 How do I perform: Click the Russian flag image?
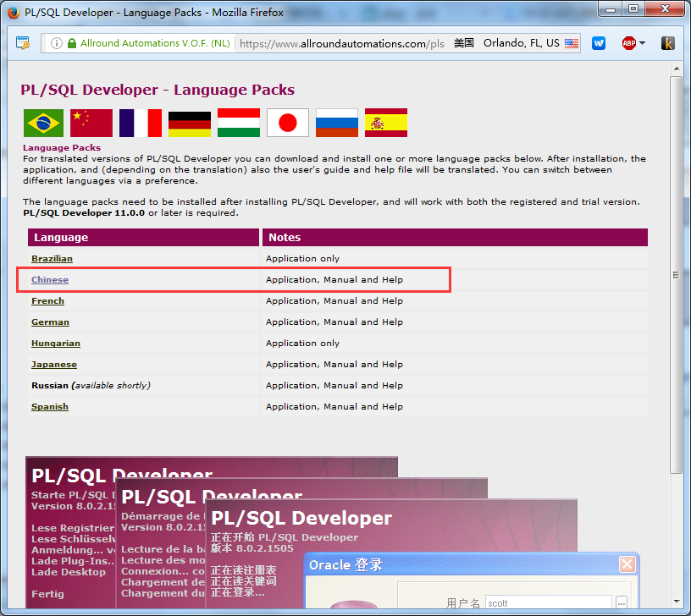pos(337,123)
